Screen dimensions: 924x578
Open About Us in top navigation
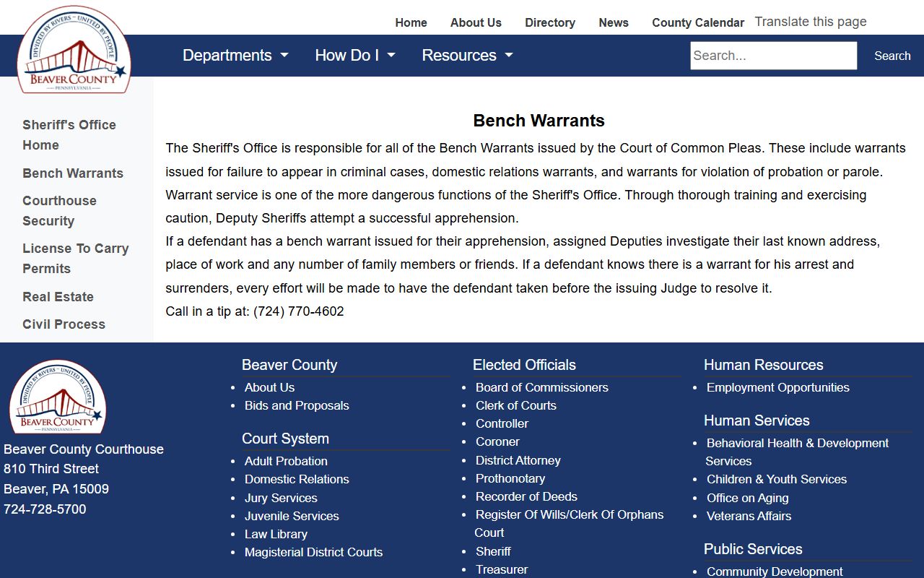476,22
